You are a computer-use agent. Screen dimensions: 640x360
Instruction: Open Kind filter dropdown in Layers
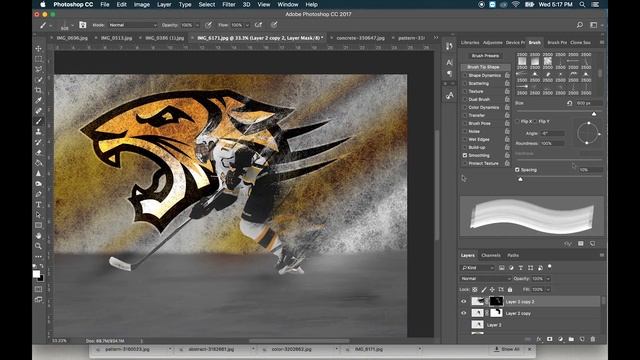point(478,268)
